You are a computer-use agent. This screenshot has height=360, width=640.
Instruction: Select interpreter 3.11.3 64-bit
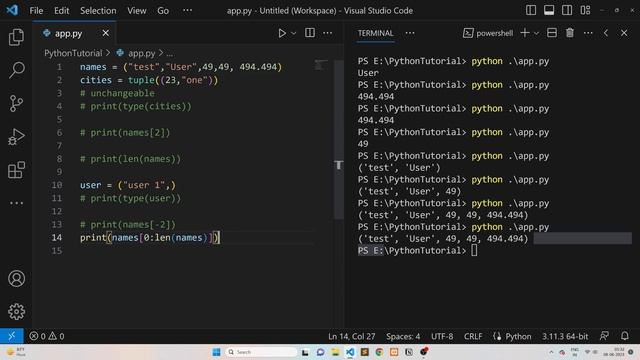pos(565,336)
